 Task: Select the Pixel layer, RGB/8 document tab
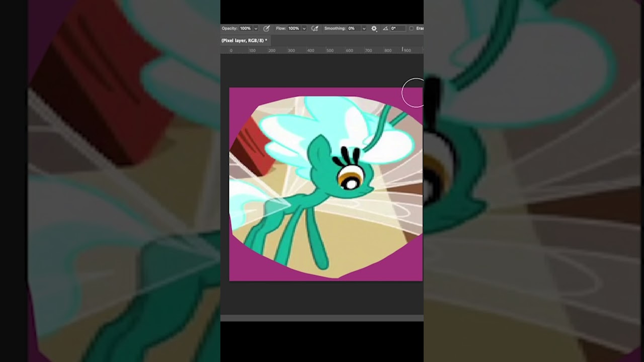coord(245,40)
